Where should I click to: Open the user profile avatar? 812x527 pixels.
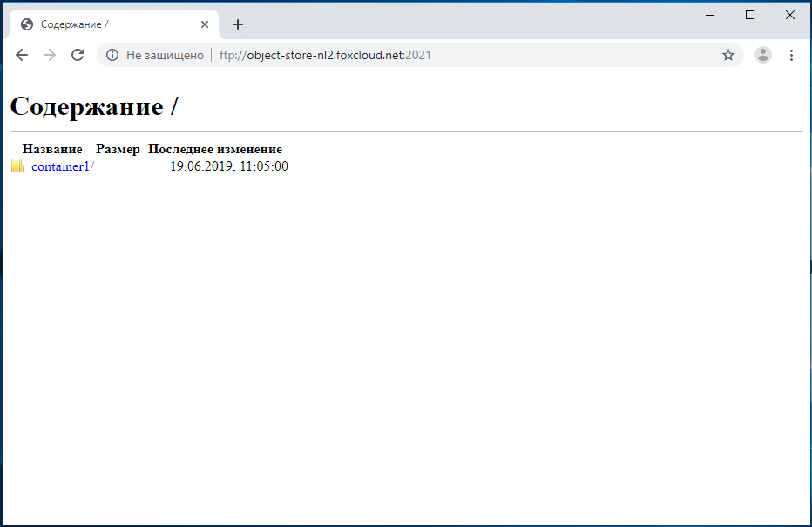pos(763,55)
